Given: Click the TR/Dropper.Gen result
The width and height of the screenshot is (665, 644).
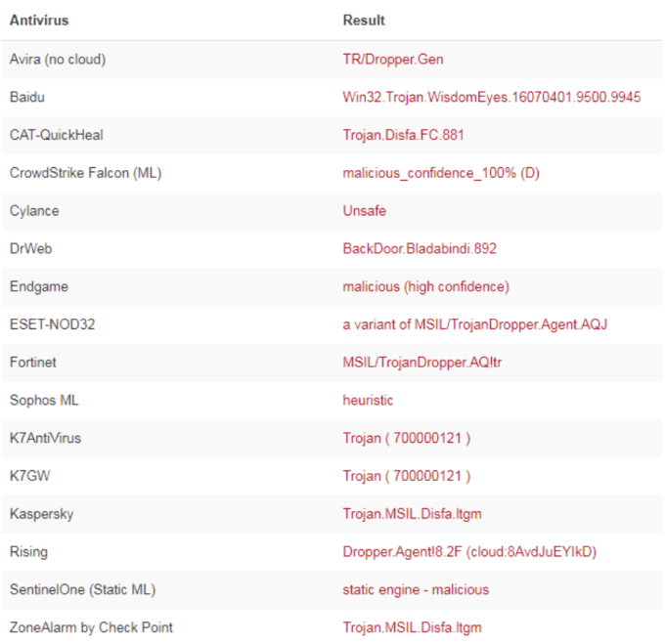Looking at the screenshot, I should pyautogui.click(x=392, y=60).
